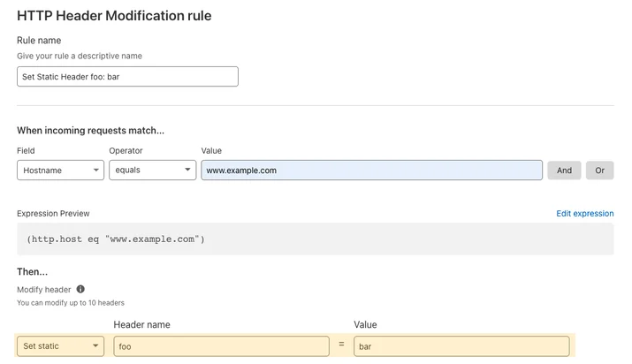Expand the equals operator dropdown
632x364 pixels.
(x=152, y=170)
